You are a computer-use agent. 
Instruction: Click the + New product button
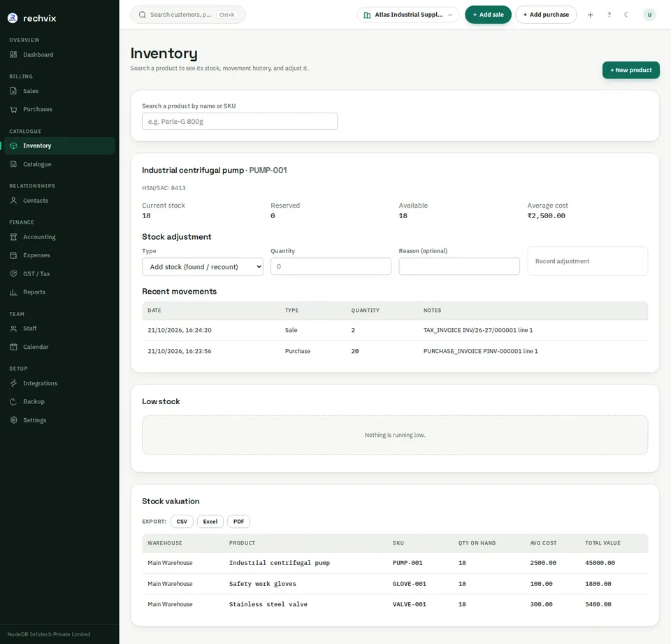(630, 70)
